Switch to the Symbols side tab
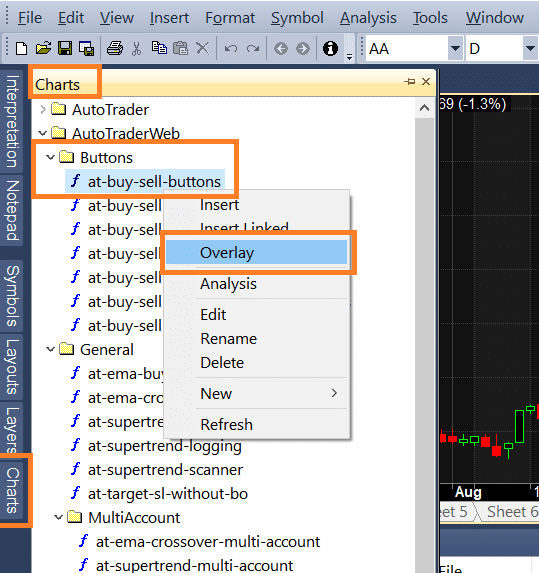Image resolution: width=539 pixels, height=573 pixels. pyautogui.click(x=12, y=296)
